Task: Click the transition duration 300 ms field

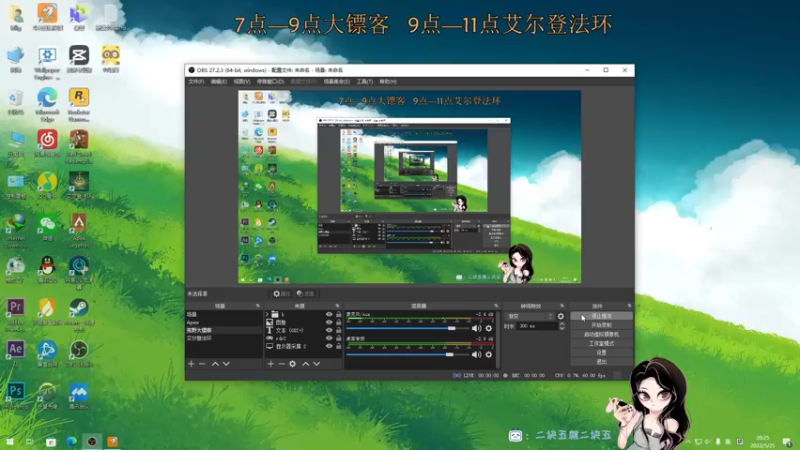Action: [x=537, y=326]
